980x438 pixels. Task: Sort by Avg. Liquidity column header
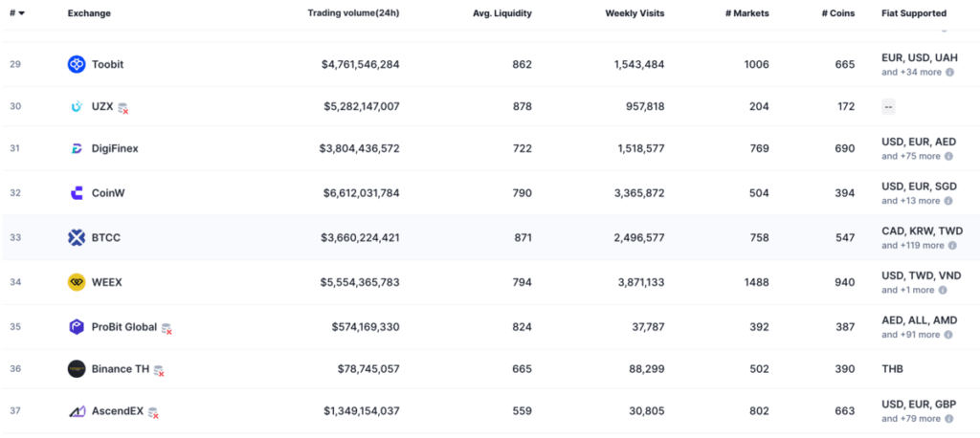[501, 13]
